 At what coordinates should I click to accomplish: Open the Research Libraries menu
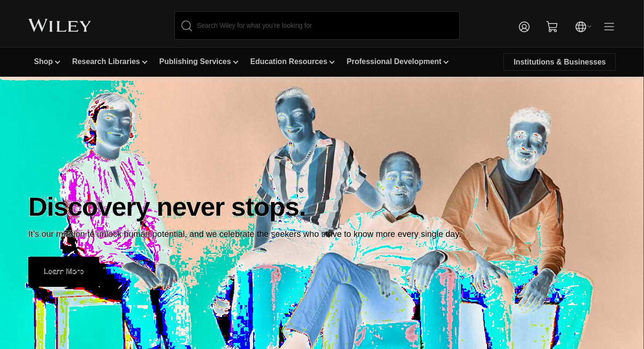pyautogui.click(x=106, y=62)
